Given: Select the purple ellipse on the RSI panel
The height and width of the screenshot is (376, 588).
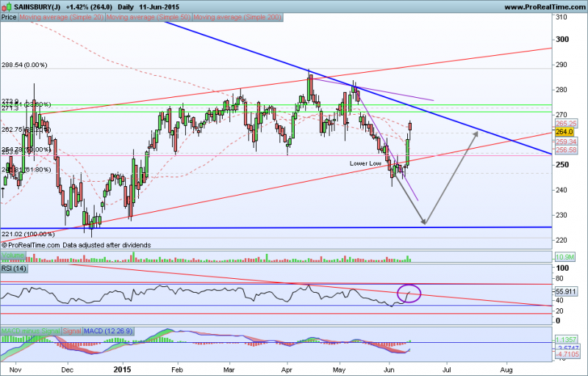Looking at the screenshot, I should click(x=409, y=294).
